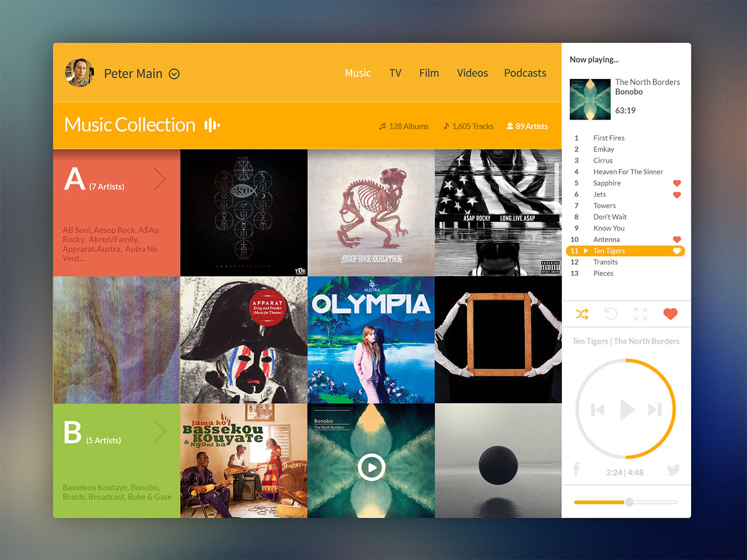
Task: Go to the Podcasts tab
Action: click(525, 73)
